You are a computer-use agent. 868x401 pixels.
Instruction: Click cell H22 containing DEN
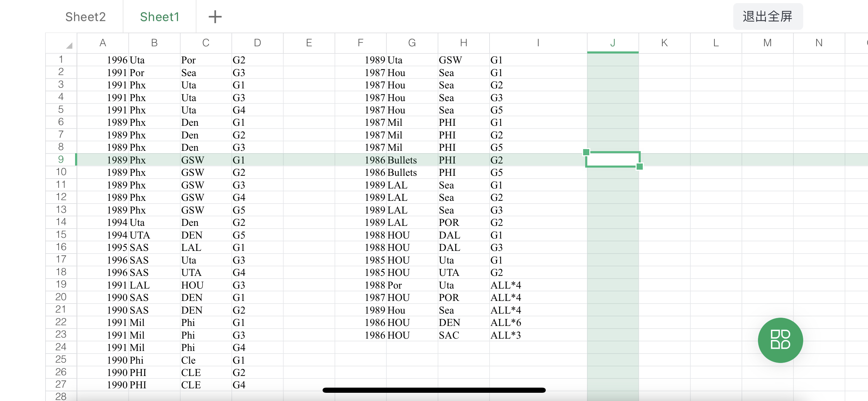tap(463, 323)
